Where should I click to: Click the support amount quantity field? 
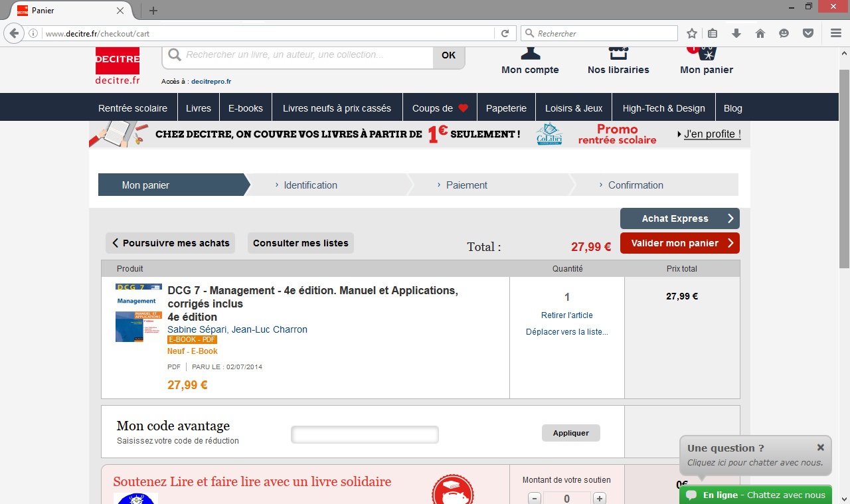566,499
